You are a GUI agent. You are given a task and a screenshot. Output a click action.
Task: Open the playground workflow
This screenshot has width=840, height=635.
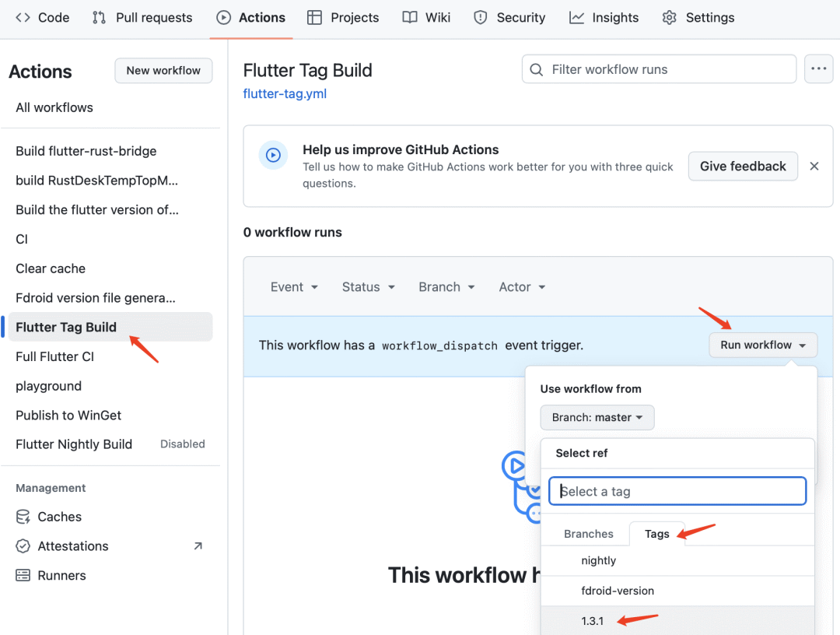[x=110, y=386]
